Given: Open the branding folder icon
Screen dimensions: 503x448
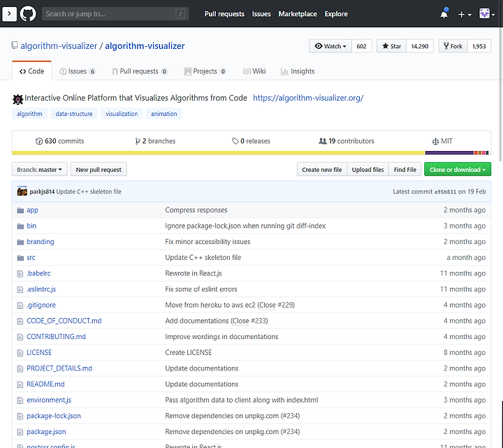Looking at the screenshot, I should click(x=20, y=242).
